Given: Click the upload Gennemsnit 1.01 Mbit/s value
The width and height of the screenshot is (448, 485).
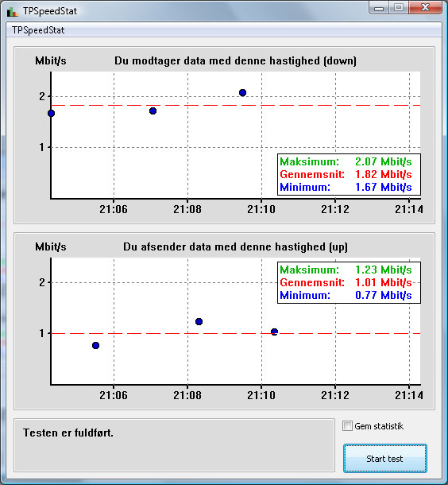Looking at the screenshot, I should (x=383, y=282).
